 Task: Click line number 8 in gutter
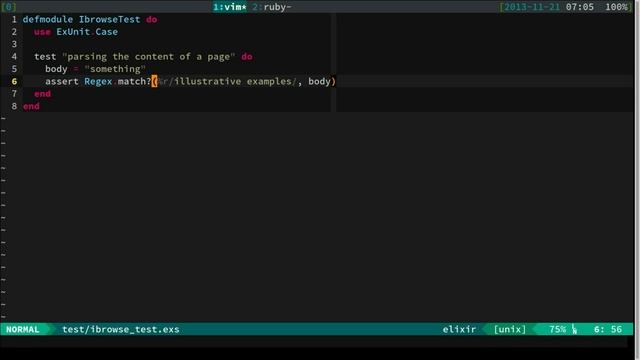click(14, 106)
